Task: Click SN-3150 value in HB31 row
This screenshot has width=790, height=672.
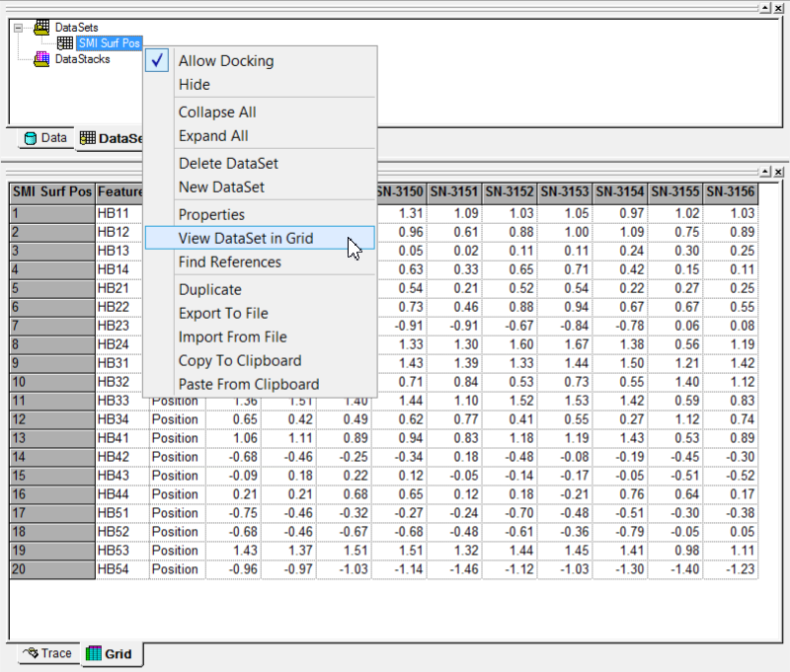Action: click(x=400, y=363)
